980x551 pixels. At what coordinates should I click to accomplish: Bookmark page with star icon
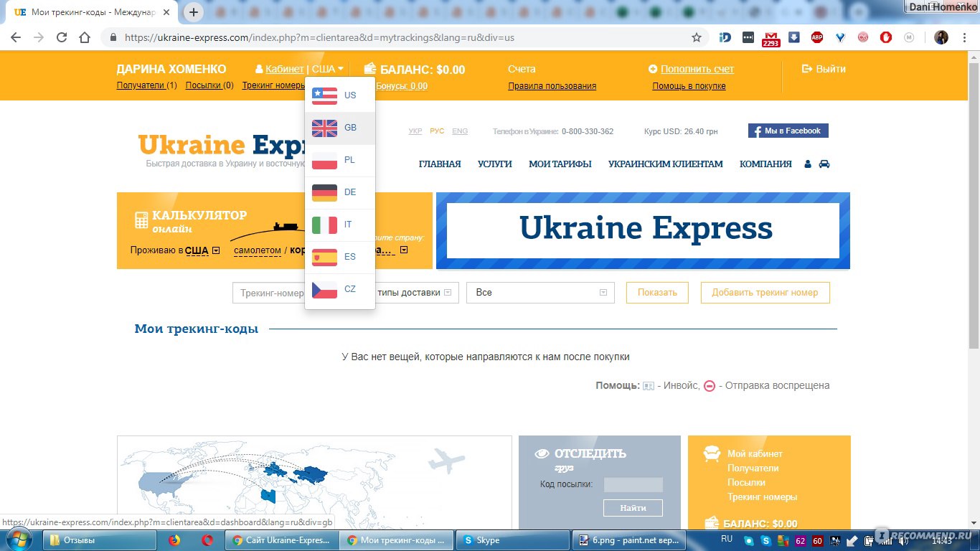(x=696, y=37)
